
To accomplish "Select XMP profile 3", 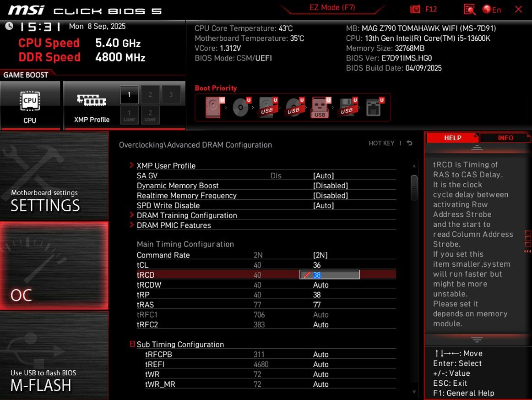I will 171,94.
